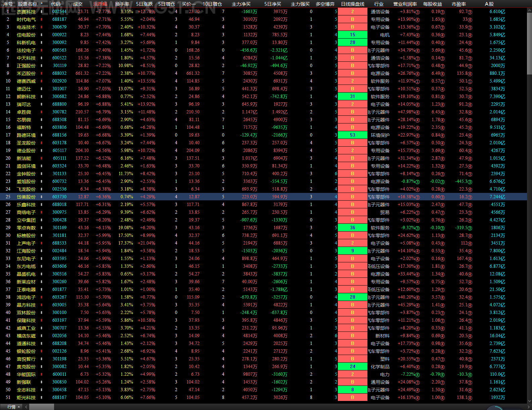Click the marker icon next to 佳电股份
532x410 pixels.
(x=42, y=35)
